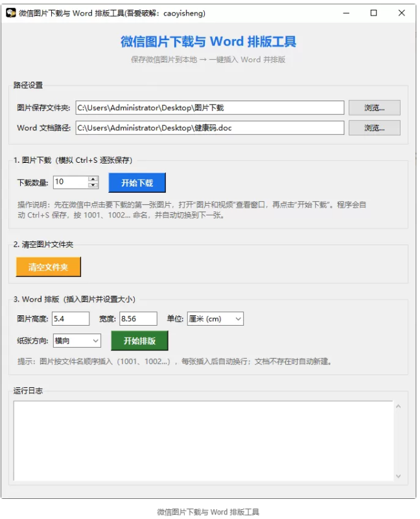Increase 下载数量 with the up arrow
This screenshot has height=519, width=420.
coord(93,179)
